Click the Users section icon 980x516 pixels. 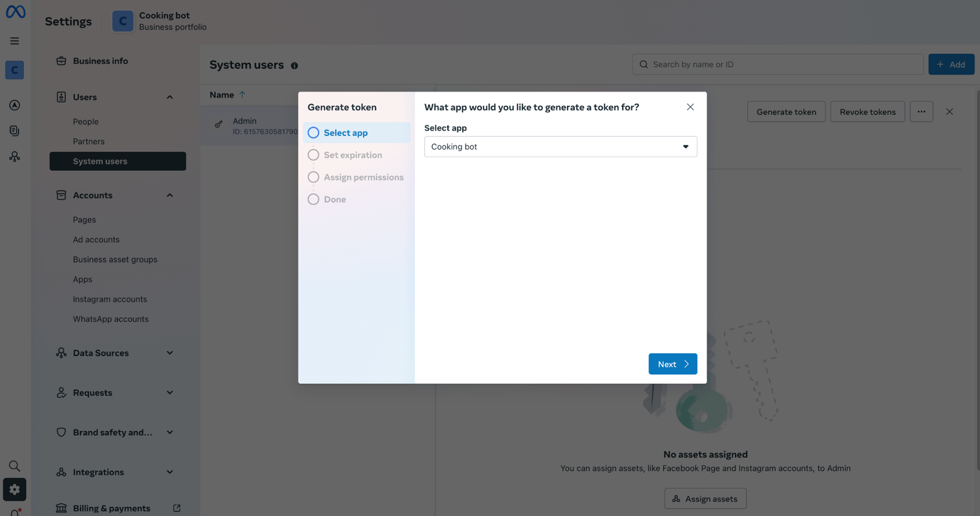[61, 97]
